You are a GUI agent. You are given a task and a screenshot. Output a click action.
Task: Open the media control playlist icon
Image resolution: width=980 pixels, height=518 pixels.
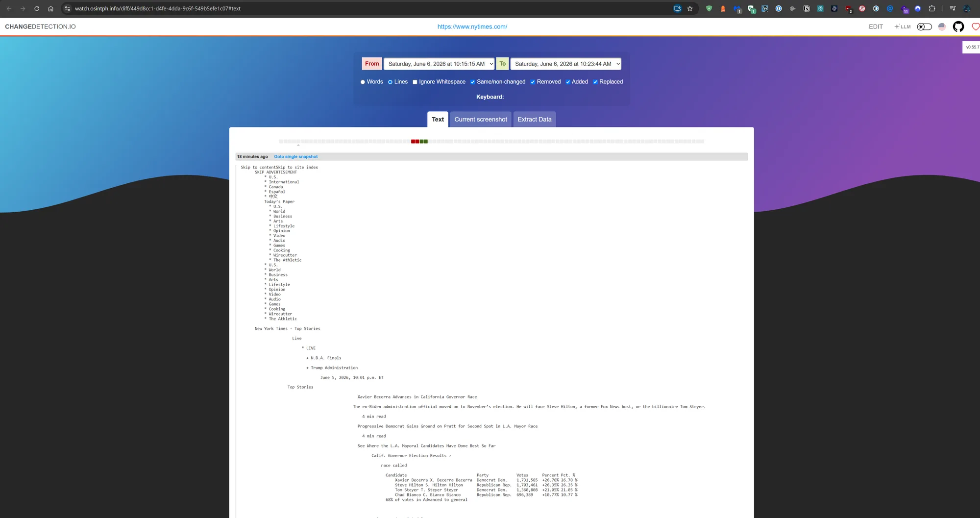coord(953,8)
